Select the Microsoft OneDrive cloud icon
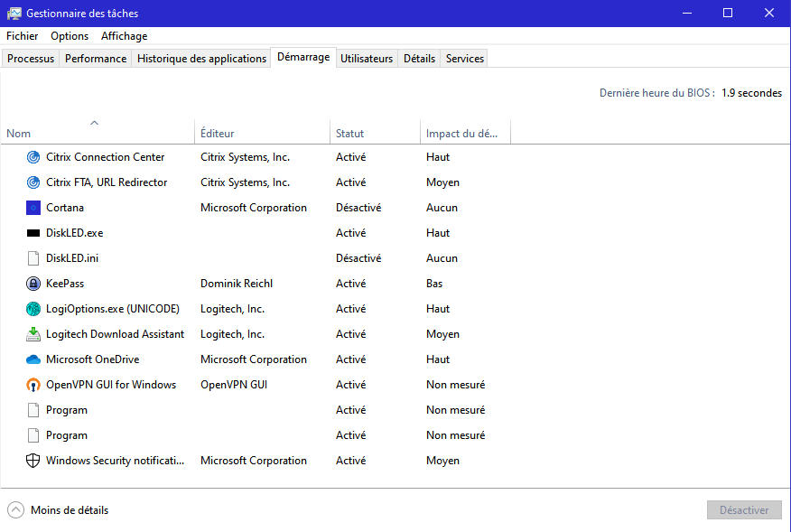 point(33,359)
